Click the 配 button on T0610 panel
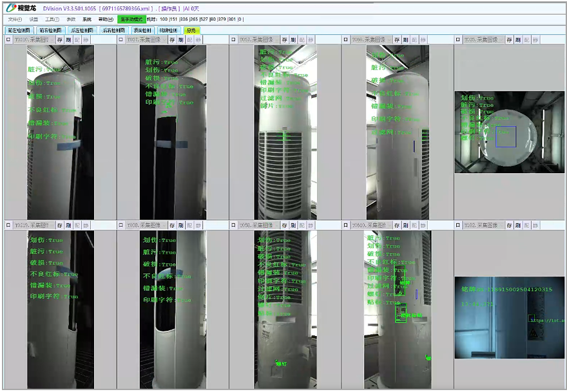 coord(415,225)
